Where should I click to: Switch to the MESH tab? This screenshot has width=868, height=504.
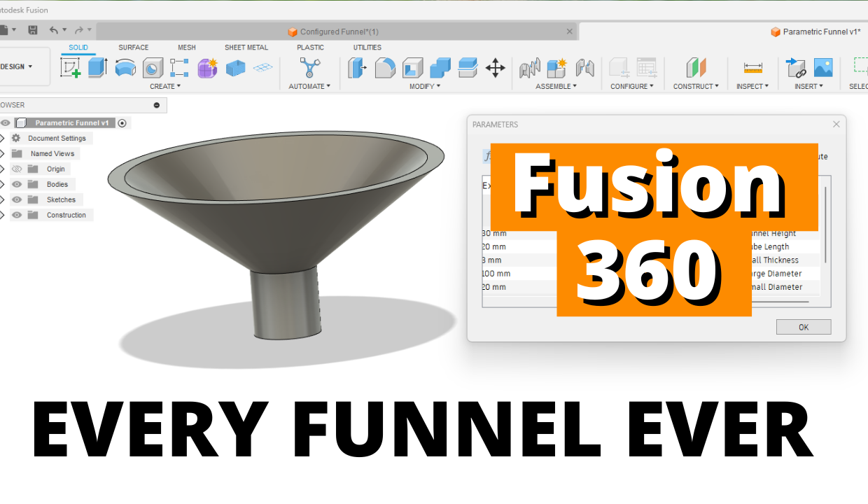[x=187, y=48]
